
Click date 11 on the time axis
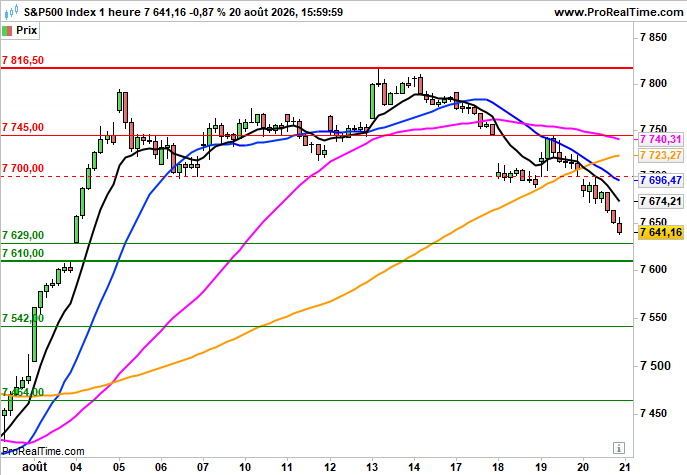click(287, 467)
